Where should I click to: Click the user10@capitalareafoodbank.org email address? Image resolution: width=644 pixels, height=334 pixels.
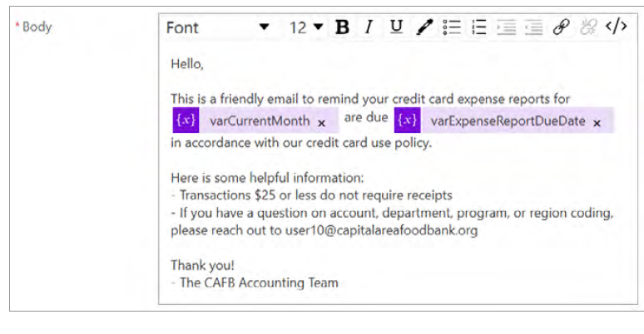pos(381,230)
